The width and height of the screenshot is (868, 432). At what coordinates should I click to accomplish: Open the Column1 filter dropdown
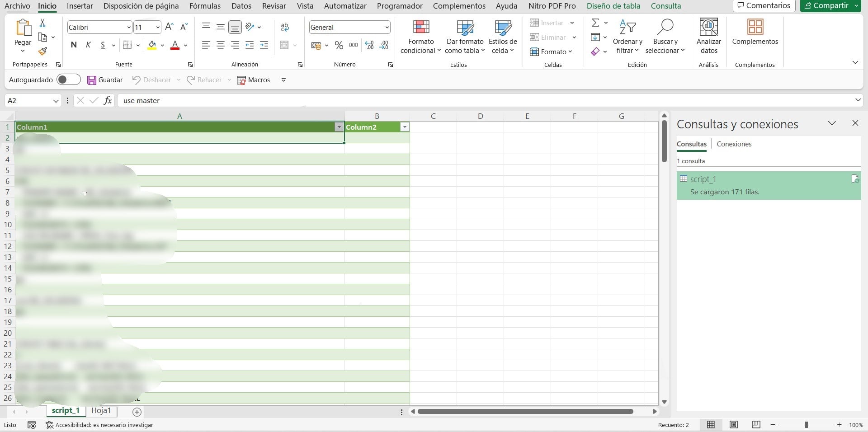point(339,127)
